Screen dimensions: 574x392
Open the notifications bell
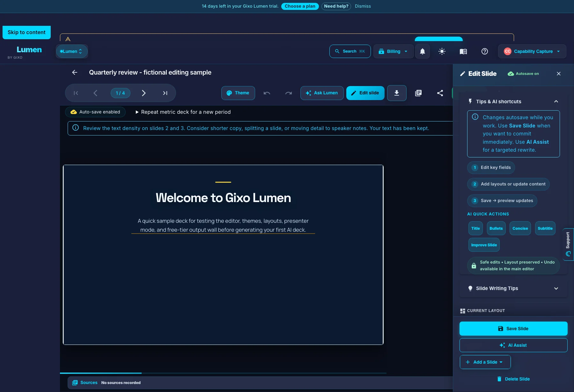pos(423,51)
